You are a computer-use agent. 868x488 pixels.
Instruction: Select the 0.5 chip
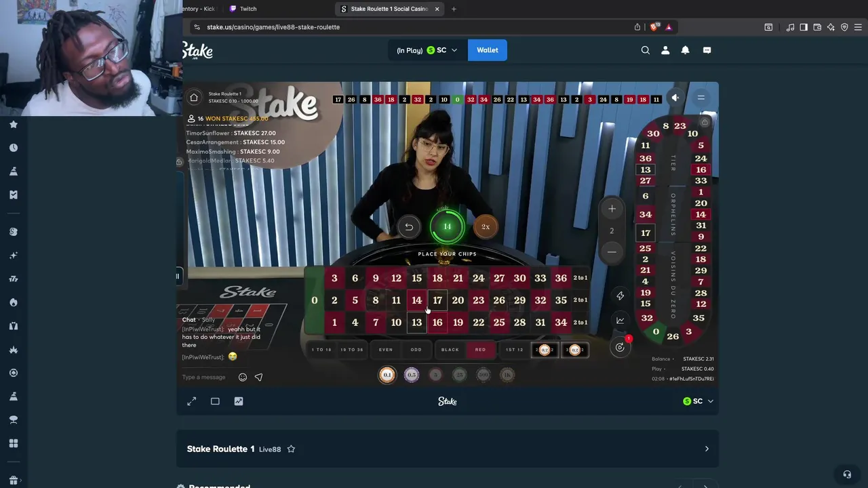(x=412, y=375)
